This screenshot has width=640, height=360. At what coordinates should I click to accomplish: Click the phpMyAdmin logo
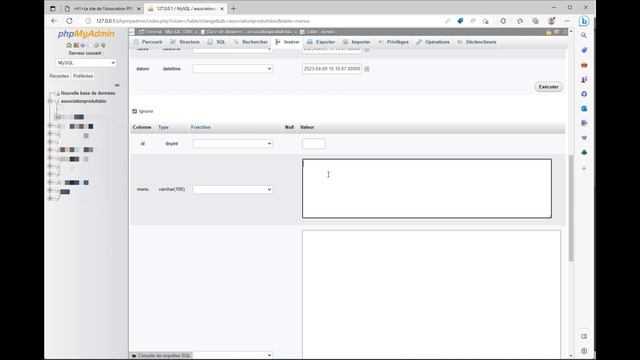click(x=86, y=34)
